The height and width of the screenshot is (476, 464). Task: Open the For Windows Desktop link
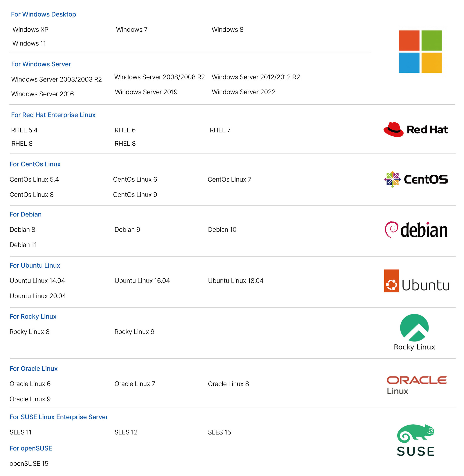point(43,14)
